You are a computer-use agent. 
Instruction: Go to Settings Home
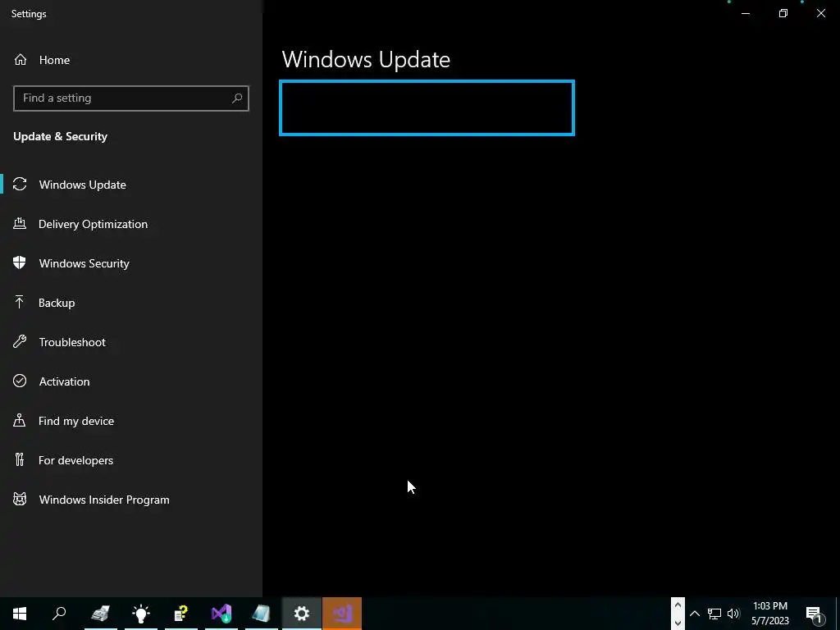42,60
